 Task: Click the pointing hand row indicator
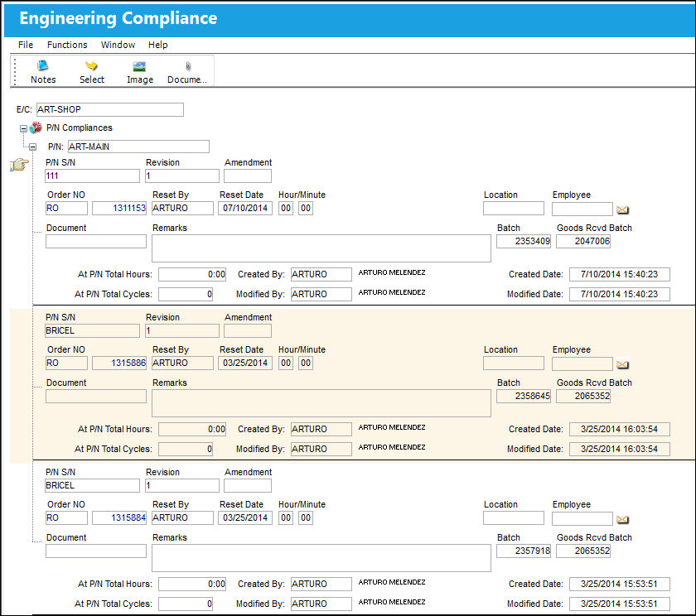(19, 165)
